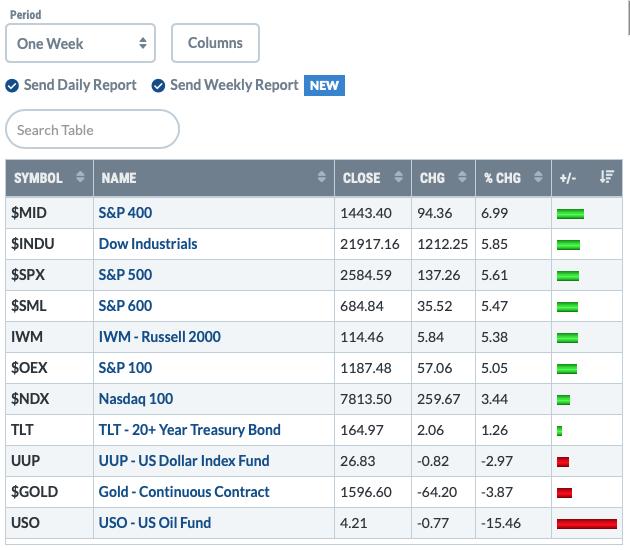The width and height of the screenshot is (630, 550).
Task: Click the red bar in UUP row
Action: coord(563,462)
